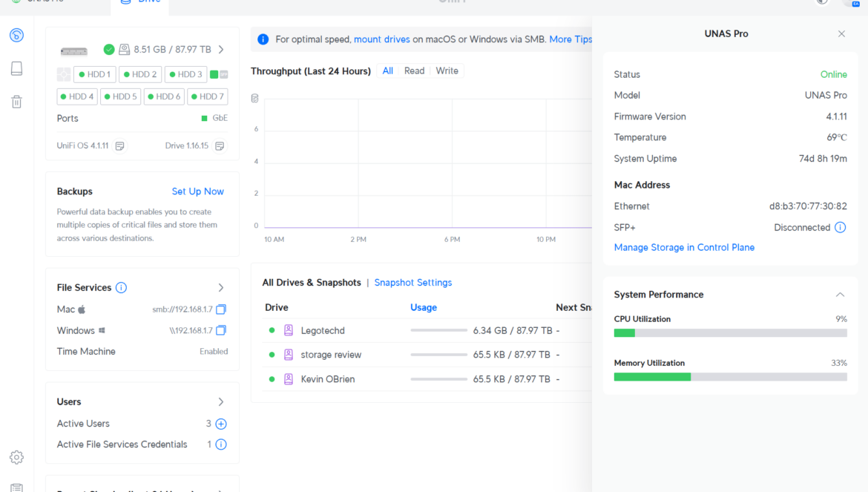
Task: Click the Legotechd usage bar
Action: click(439, 330)
